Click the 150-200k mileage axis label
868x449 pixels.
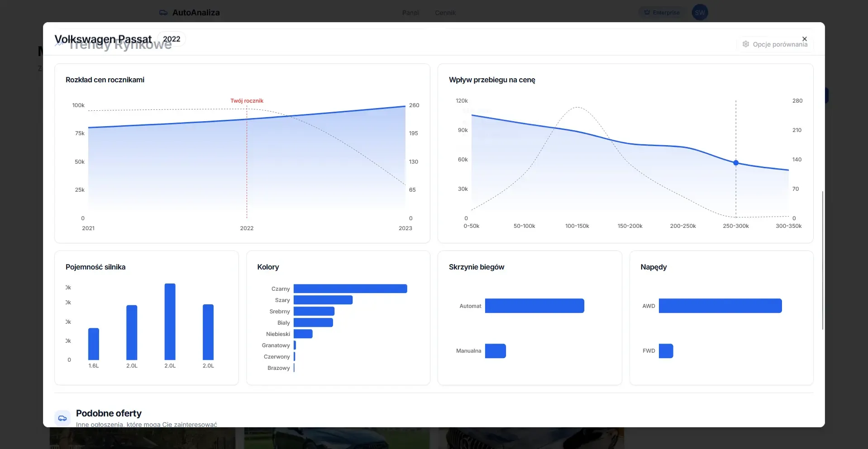[630, 226]
